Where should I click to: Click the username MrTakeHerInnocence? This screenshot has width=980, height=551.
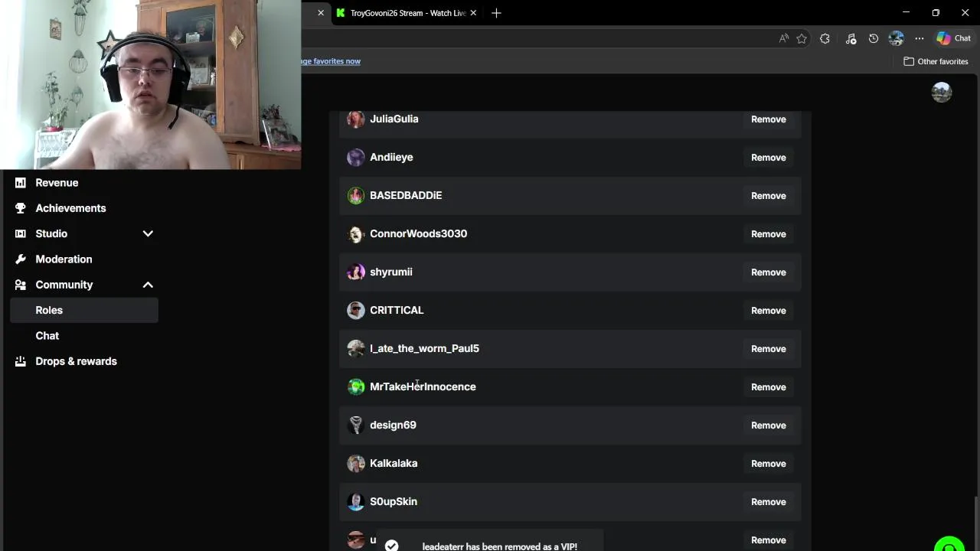pyautogui.click(x=423, y=386)
